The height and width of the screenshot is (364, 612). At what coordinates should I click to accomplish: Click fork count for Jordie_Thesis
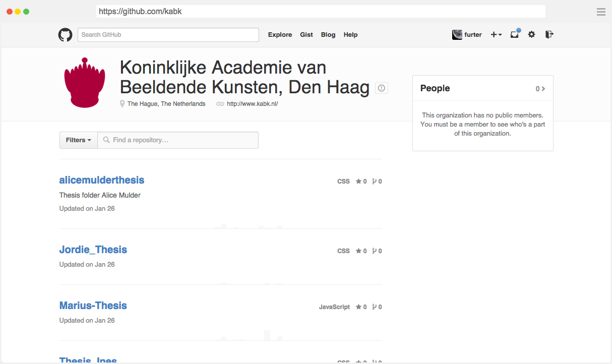pyautogui.click(x=377, y=251)
